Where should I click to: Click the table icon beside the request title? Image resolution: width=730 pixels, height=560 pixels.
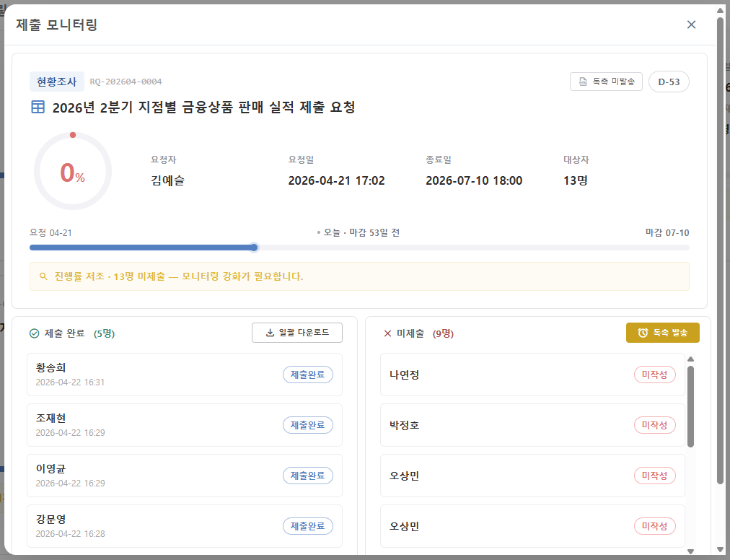click(38, 107)
